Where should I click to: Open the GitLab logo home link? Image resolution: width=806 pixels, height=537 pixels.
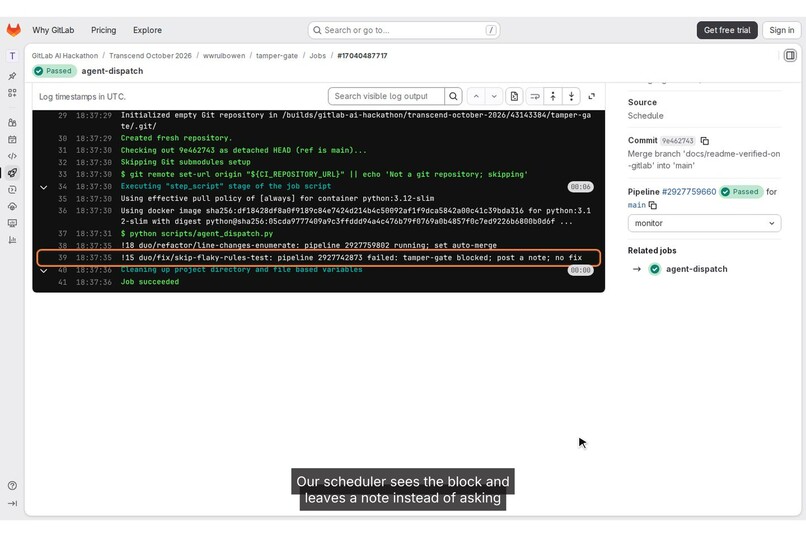click(x=13, y=30)
